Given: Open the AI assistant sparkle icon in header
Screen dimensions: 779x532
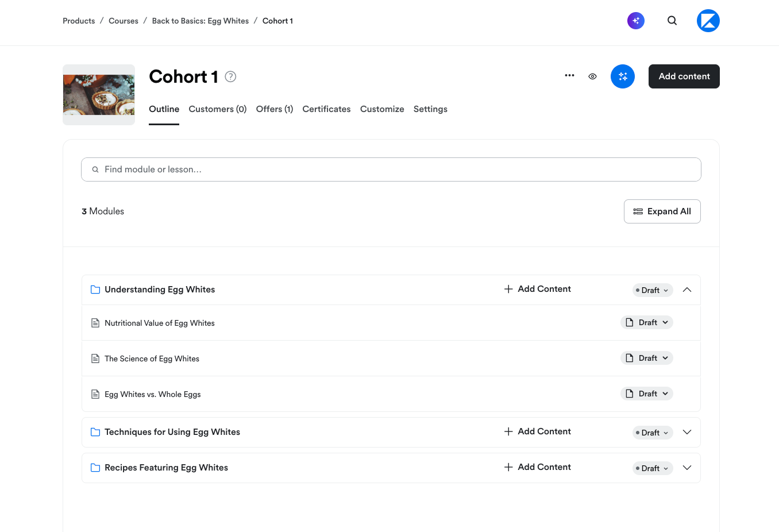Looking at the screenshot, I should coord(636,21).
